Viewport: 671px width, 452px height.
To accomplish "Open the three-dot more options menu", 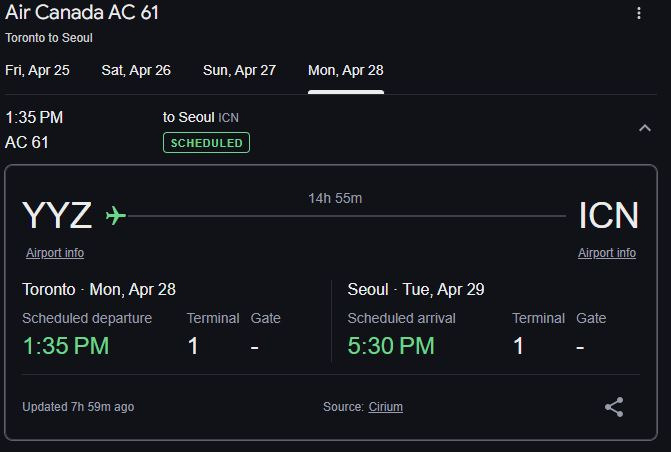I will click(x=639, y=14).
